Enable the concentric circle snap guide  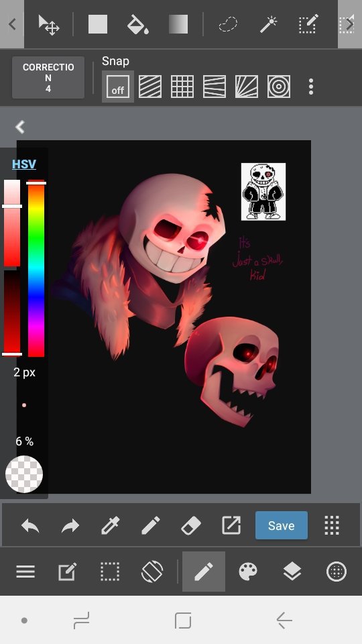[279, 87]
